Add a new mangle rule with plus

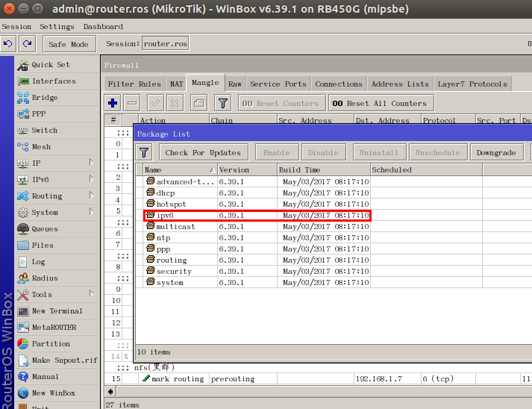click(113, 103)
